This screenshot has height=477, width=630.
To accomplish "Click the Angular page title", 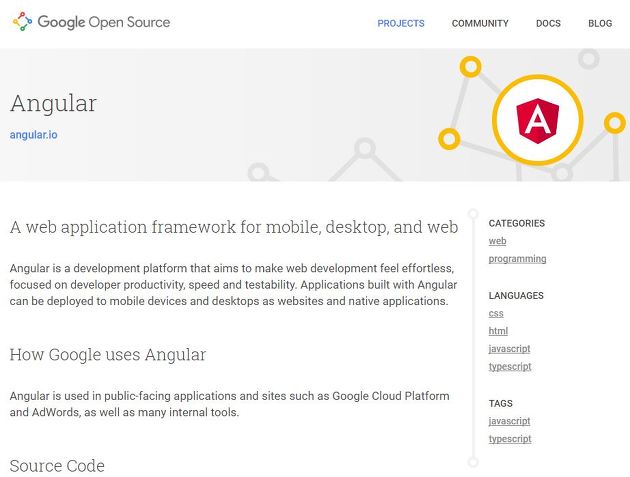I will tap(53, 104).
